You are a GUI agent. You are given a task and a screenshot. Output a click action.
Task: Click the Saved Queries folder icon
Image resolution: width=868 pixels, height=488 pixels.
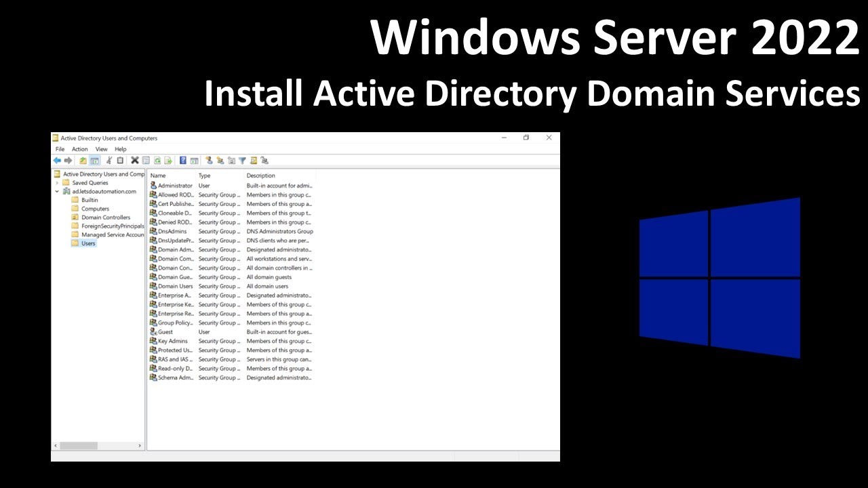(x=66, y=182)
